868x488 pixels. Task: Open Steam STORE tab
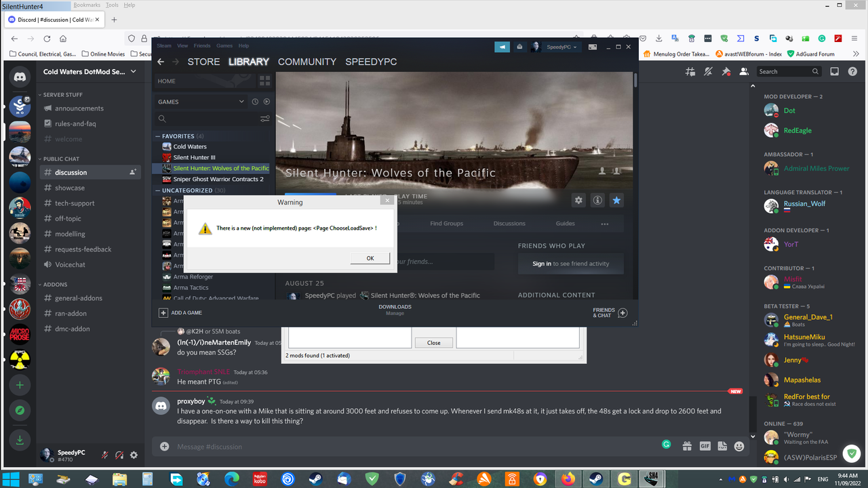coord(203,62)
